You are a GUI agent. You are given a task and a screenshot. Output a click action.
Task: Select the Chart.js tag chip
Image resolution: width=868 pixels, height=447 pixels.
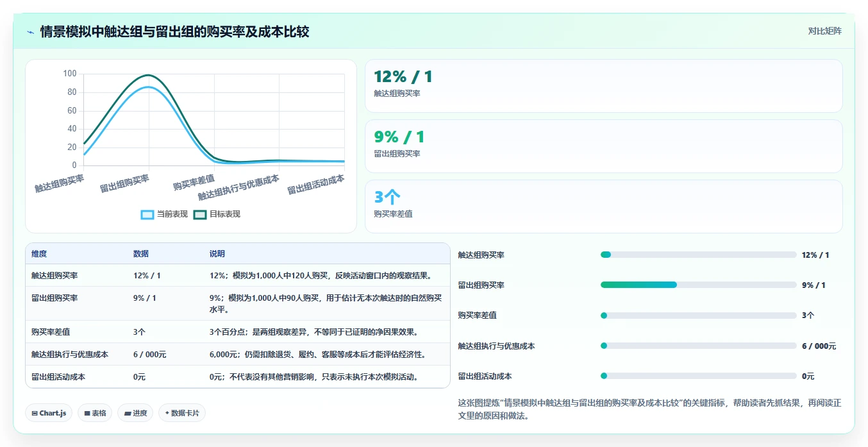tap(49, 413)
